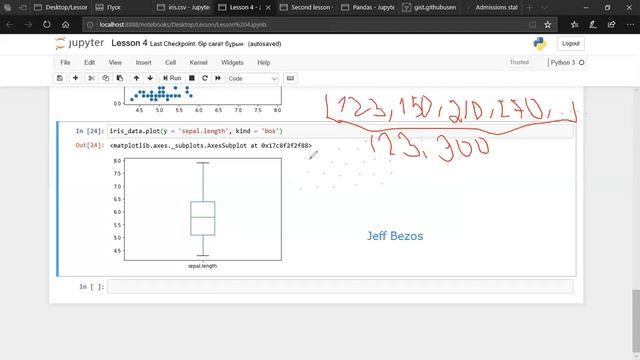Go forward with browser forward arrow
The image size is (640, 360).
[x=28, y=24]
